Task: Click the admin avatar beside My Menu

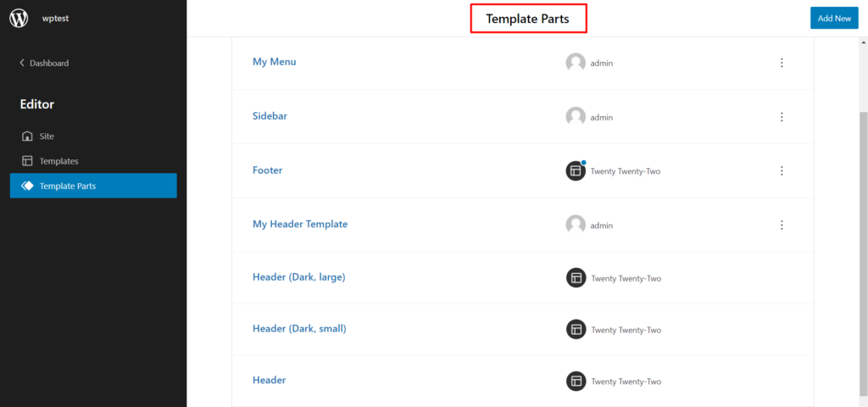Action: 576,63
